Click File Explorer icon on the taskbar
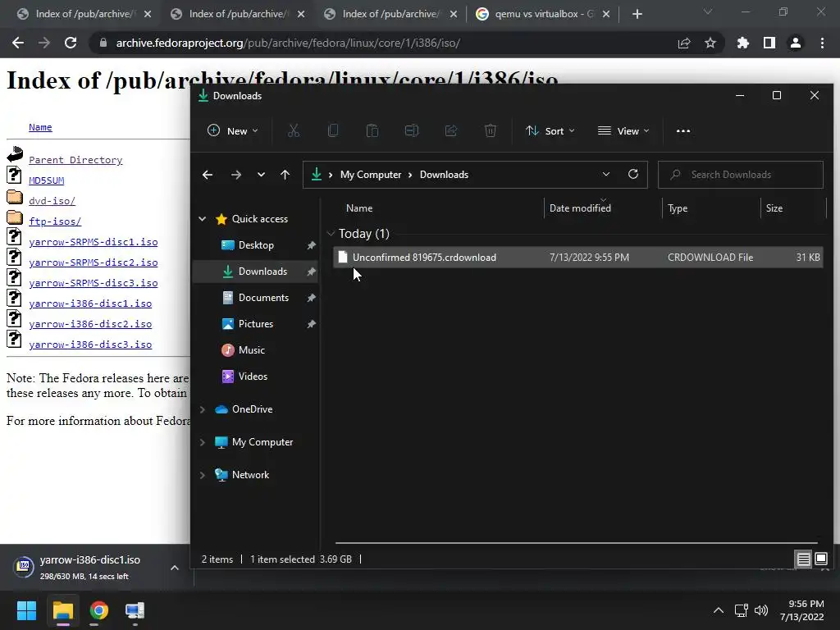This screenshot has width=840, height=630. (x=62, y=610)
